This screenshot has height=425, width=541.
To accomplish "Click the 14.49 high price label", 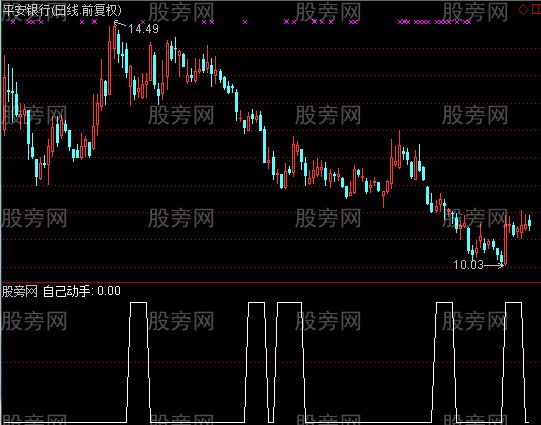I will pos(144,29).
